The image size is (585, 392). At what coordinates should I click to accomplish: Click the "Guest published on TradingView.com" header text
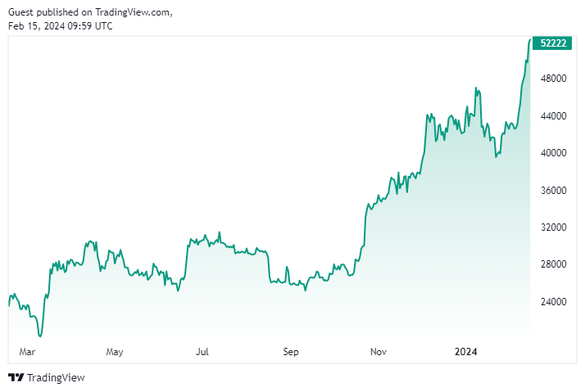[91, 12]
